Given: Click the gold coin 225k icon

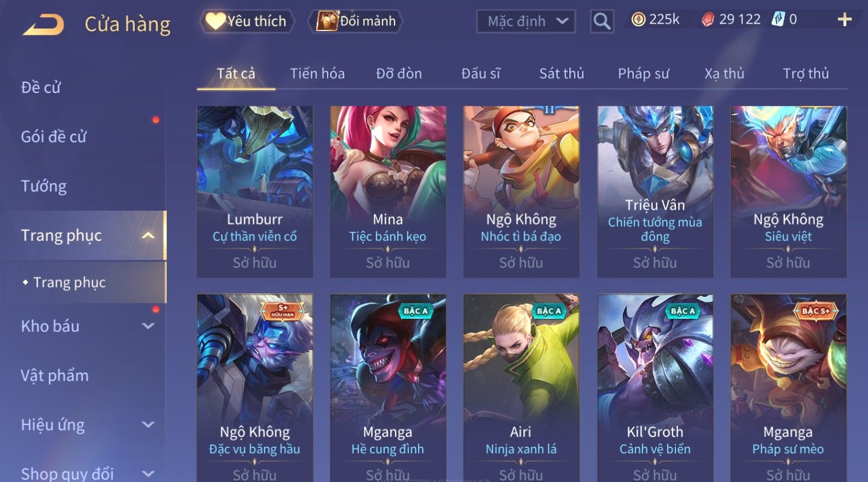Looking at the screenshot, I should pos(638,20).
